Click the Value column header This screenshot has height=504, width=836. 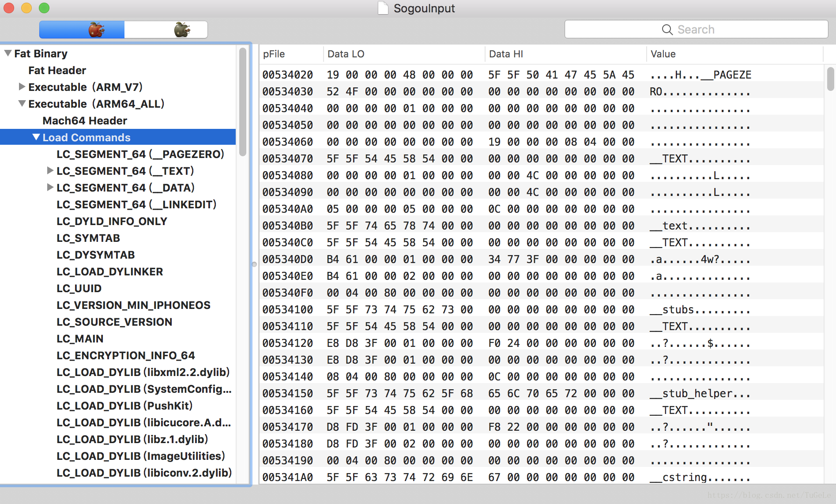click(734, 54)
